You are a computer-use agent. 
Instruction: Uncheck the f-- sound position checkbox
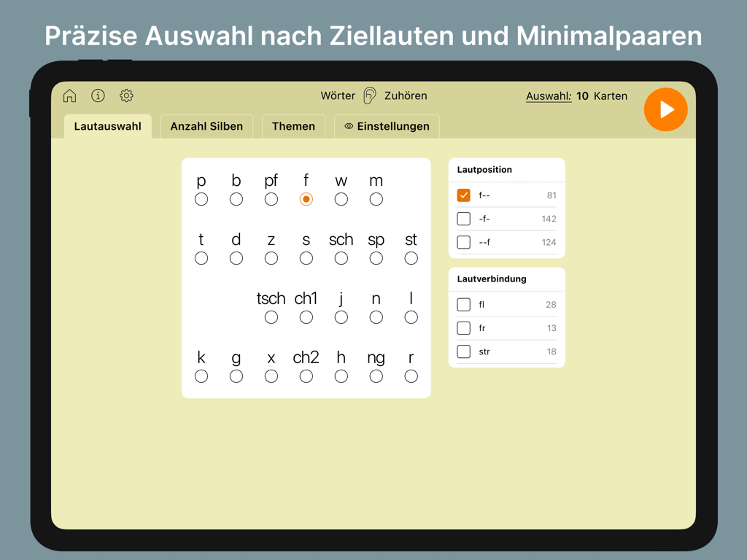point(463,195)
